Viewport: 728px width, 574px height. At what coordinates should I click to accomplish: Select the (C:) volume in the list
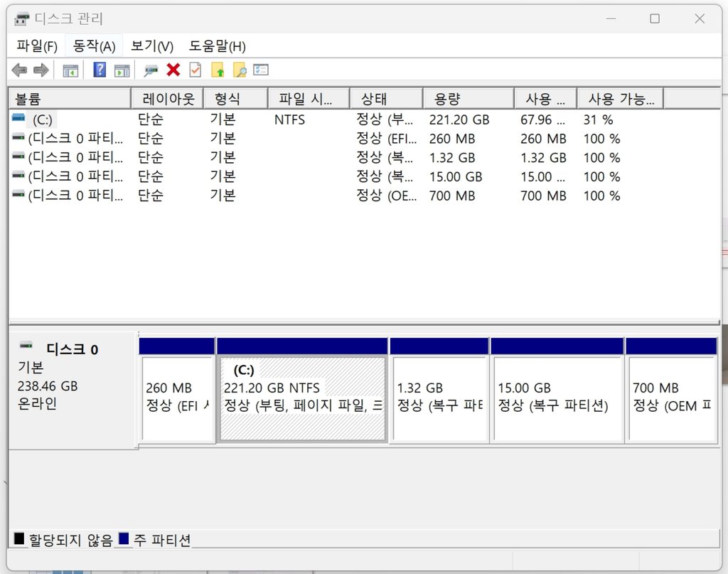42,119
